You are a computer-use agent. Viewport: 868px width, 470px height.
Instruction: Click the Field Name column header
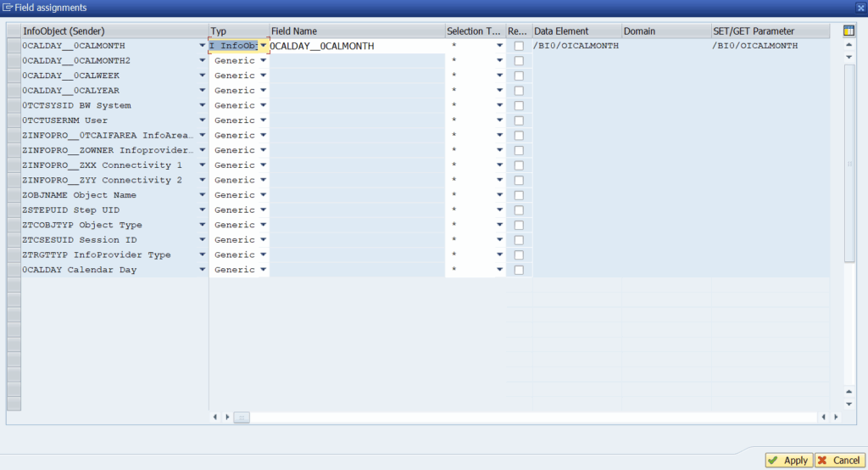(x=357, y=31)
